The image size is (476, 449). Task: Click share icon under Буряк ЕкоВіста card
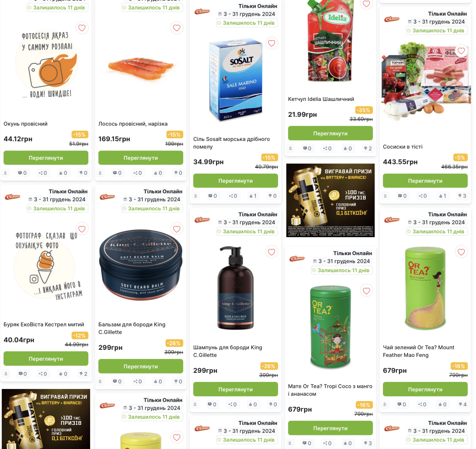coord(43,374)
